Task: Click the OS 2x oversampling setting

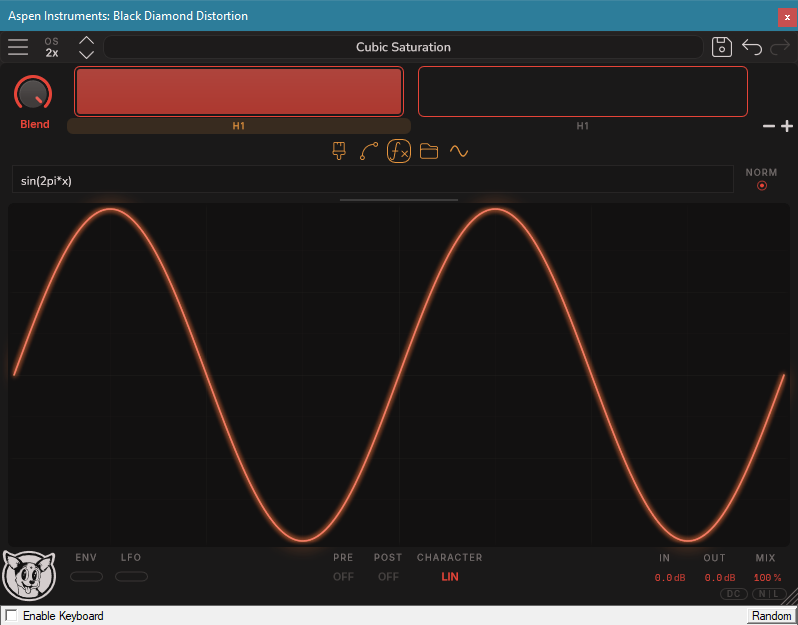Action: [x=51, y=47]
